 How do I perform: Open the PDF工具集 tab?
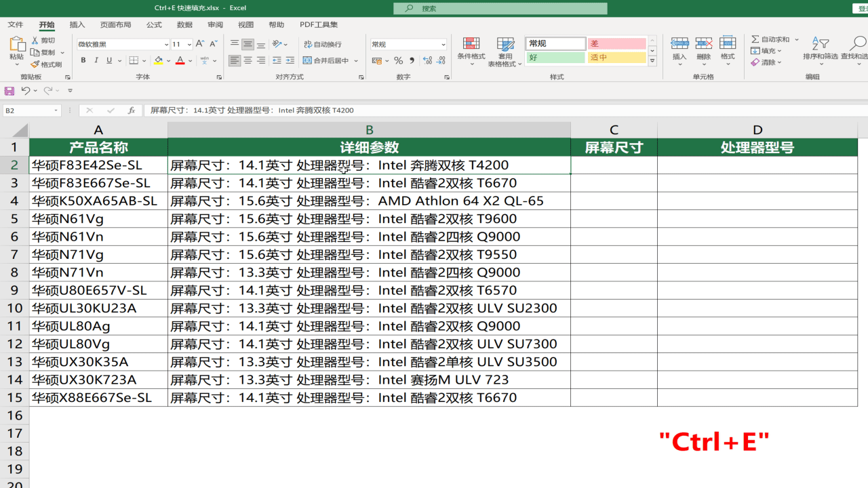pos(318,24)
